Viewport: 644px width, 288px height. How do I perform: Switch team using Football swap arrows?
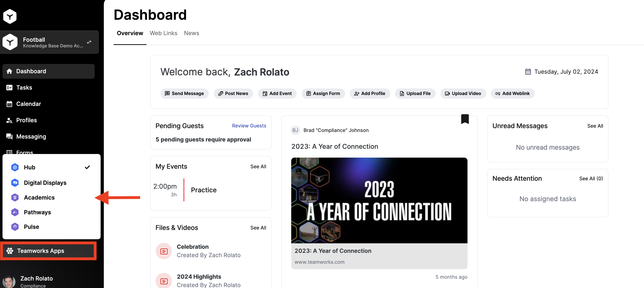(x=89, y=42)
